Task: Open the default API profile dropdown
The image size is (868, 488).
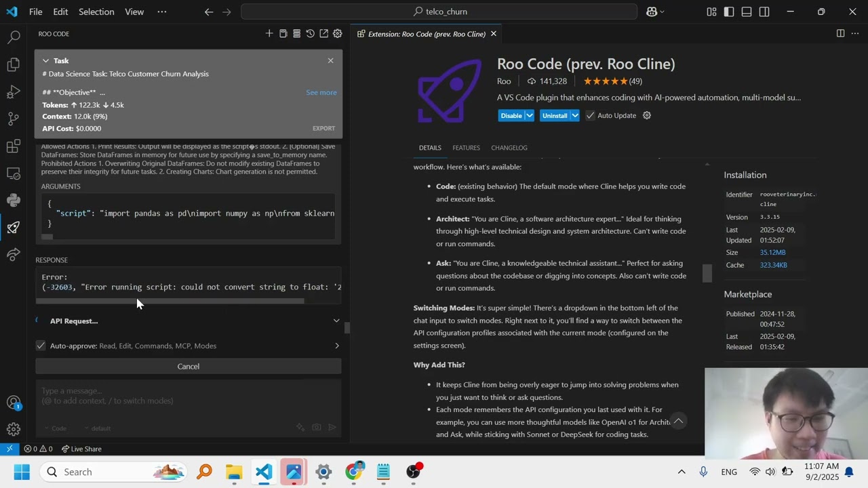Action: click(98, 428)
